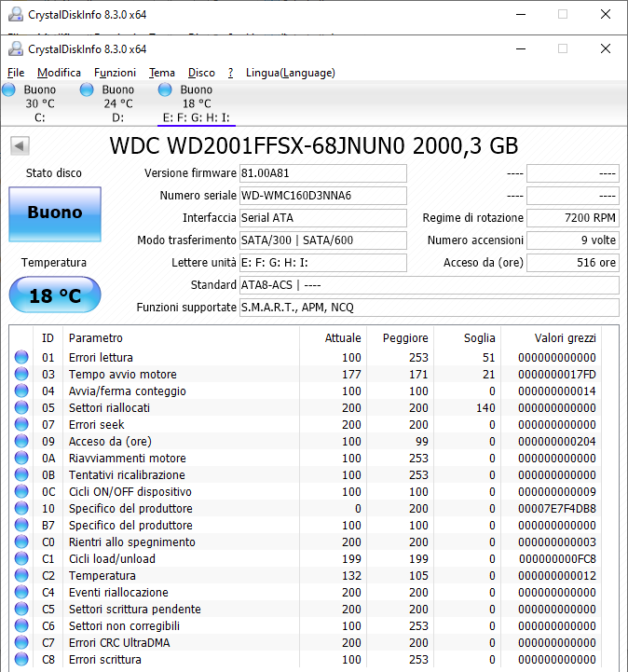
Task: Open the Modifica menu
Action: click(x=59, y=73)
